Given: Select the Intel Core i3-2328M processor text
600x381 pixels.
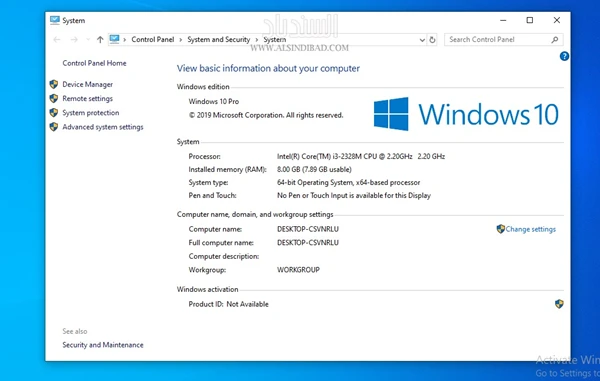Looking at the screenshot, I should pyautogui.click(x=361, y=156).
